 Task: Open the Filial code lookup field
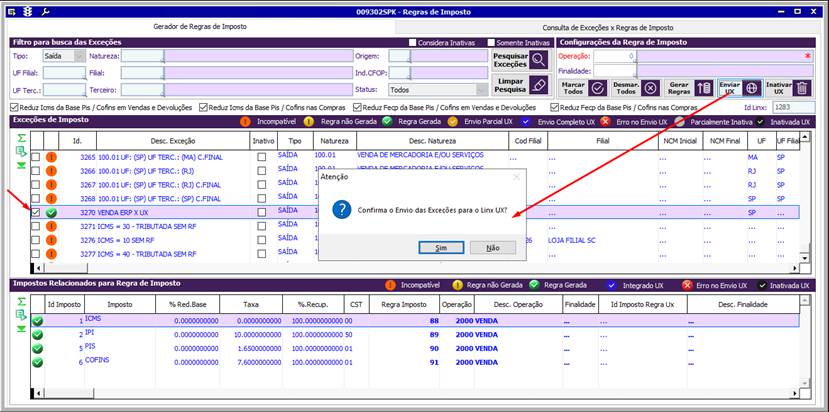pyautogui.click(x=142, y=73)
